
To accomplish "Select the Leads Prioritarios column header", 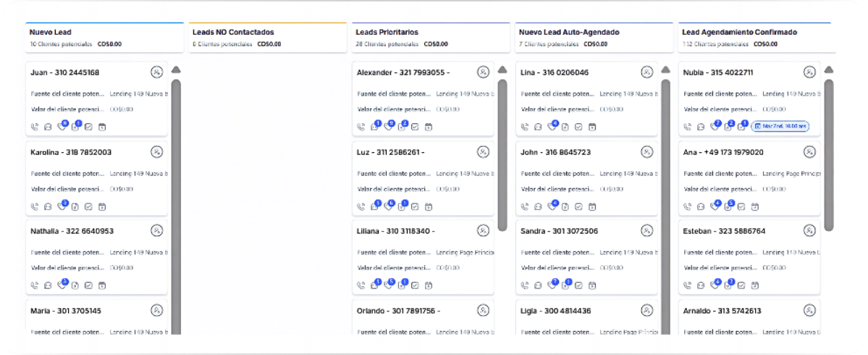I will [x=431, y=38].
